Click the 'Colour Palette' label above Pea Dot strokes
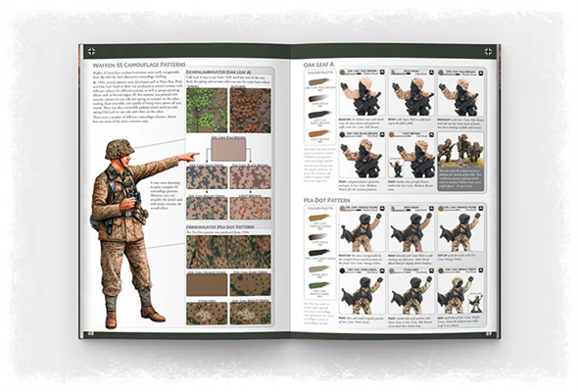Viewport: 578px width, 392px height. 319,209
